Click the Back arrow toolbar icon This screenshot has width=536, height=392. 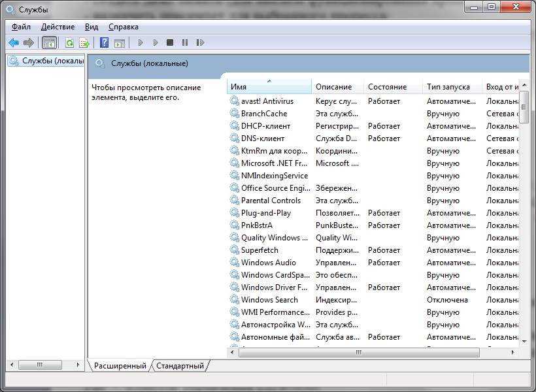point(13,42)
